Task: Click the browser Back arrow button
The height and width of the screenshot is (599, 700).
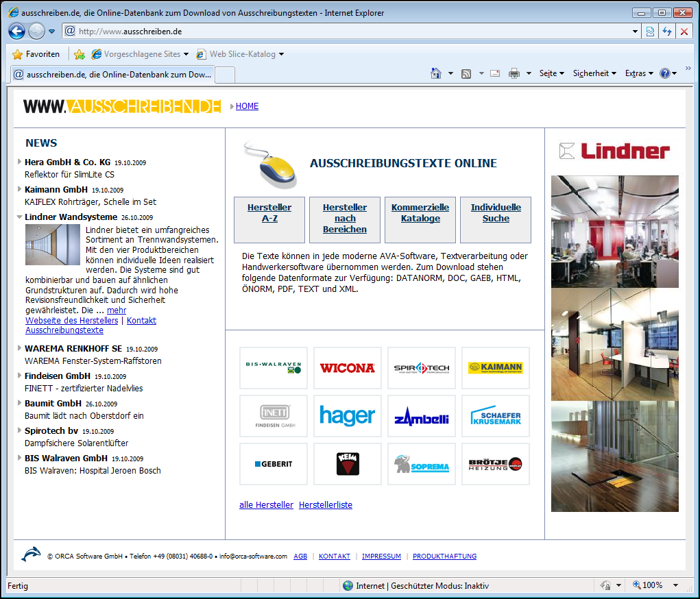Action: tap(16, 31)
